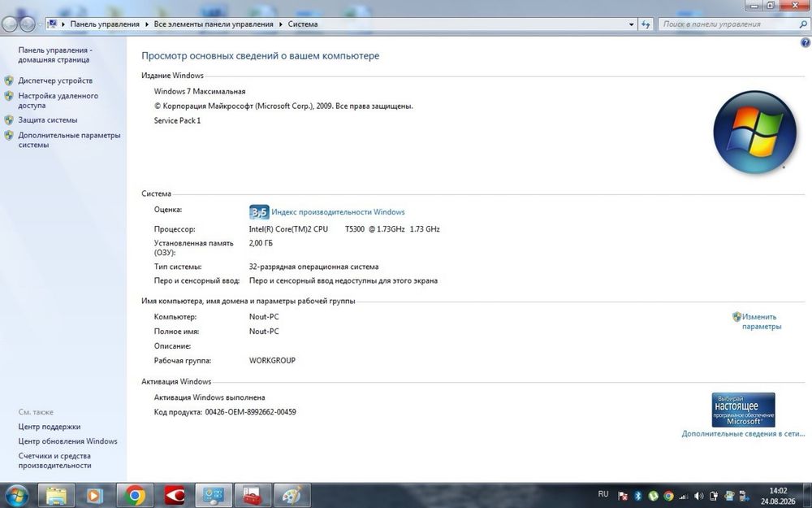The height and width of the screenshot is (508, 812).
Task: Click 32-разрядная операционная система text
Action: [x=313, y=267]
